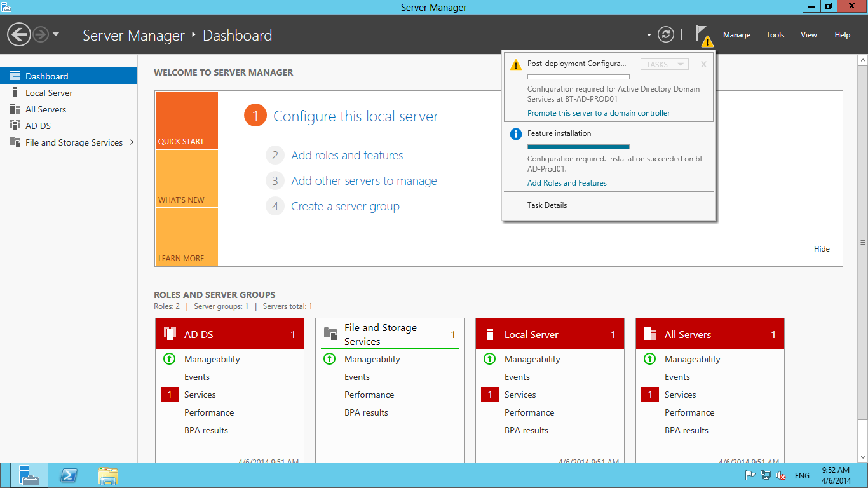The width and height of the screenshot is (868, 488).
Task: Open the QUICK START tile
Action: pos(186,120)
